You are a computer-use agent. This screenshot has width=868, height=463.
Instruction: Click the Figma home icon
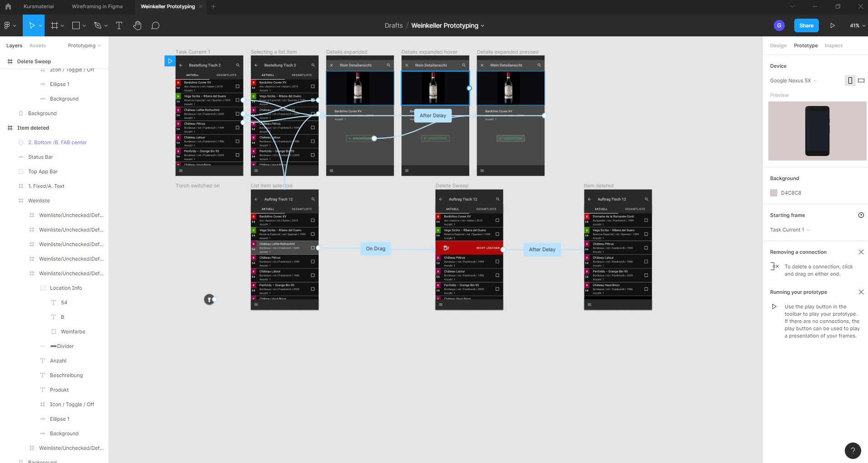8,6
